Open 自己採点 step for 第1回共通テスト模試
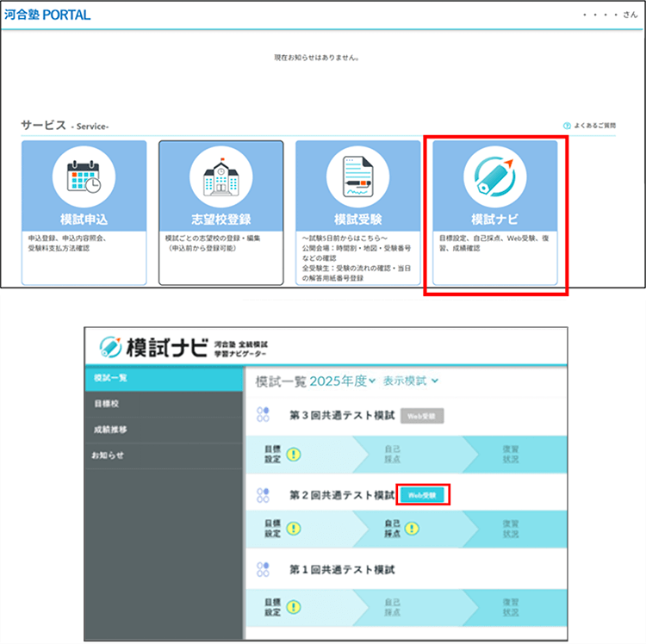This screenshot has width=646, height=644. 392,607
